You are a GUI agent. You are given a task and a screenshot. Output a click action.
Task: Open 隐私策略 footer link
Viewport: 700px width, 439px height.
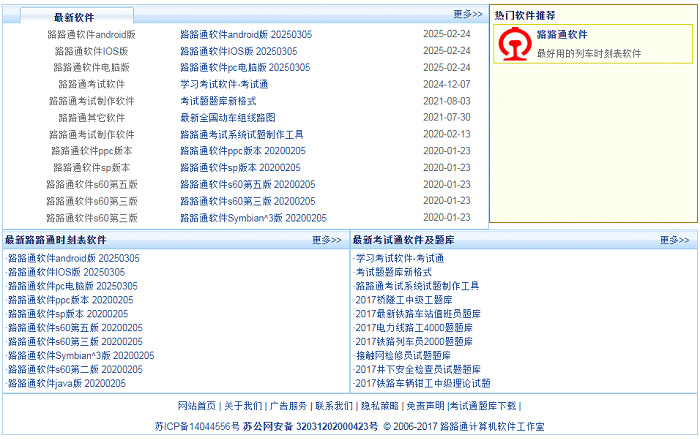(x=380, y=406)
